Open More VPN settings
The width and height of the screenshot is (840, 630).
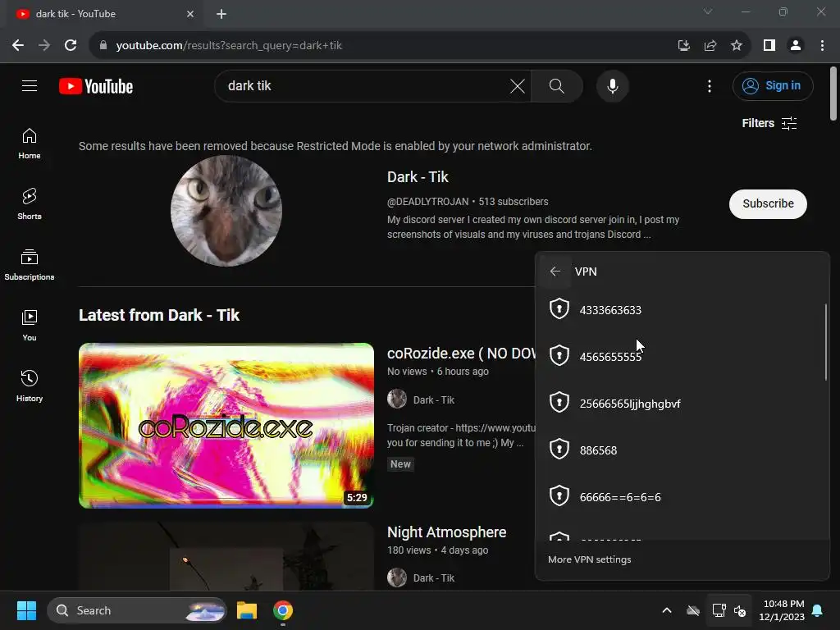589,559
